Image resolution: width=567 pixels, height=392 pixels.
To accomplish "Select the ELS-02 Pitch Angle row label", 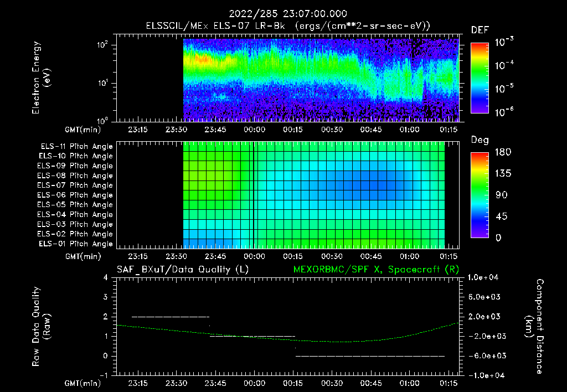I will (x=75, y=234).
